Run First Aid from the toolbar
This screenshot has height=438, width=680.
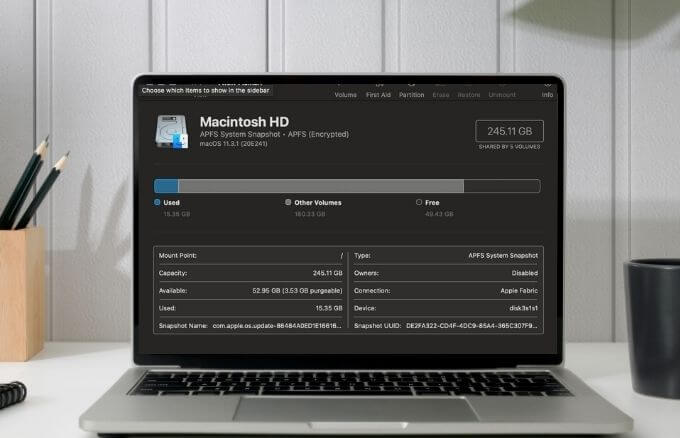point(378,94)
